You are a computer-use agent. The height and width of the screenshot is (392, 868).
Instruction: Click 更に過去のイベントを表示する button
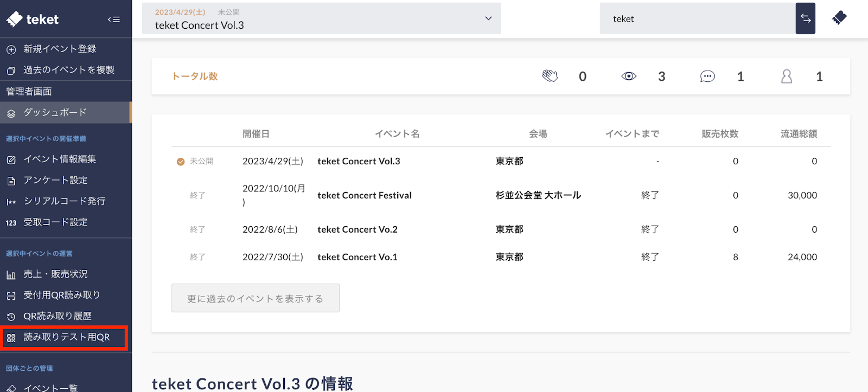click(256, 298)
